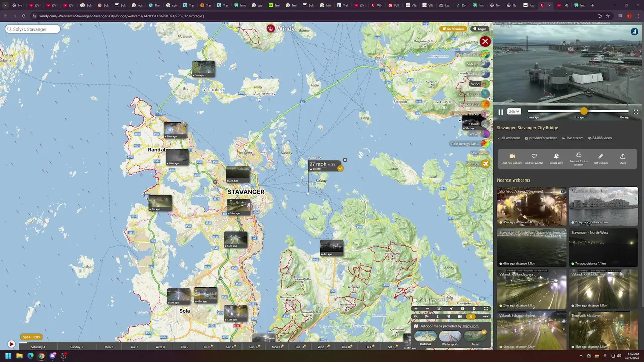Toggle the webcams POI camera icon
This screenshot has height=362, width=644.
[x=459, y=317]
